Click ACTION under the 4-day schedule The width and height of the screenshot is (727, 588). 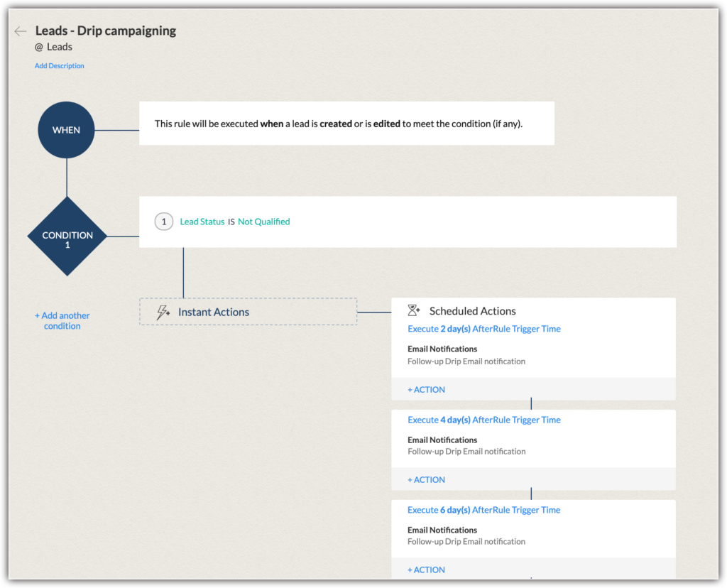coord(426,479)
